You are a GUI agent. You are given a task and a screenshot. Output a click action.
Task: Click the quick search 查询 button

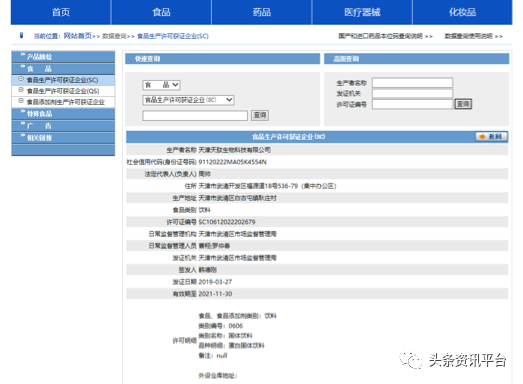click(260, 115)
